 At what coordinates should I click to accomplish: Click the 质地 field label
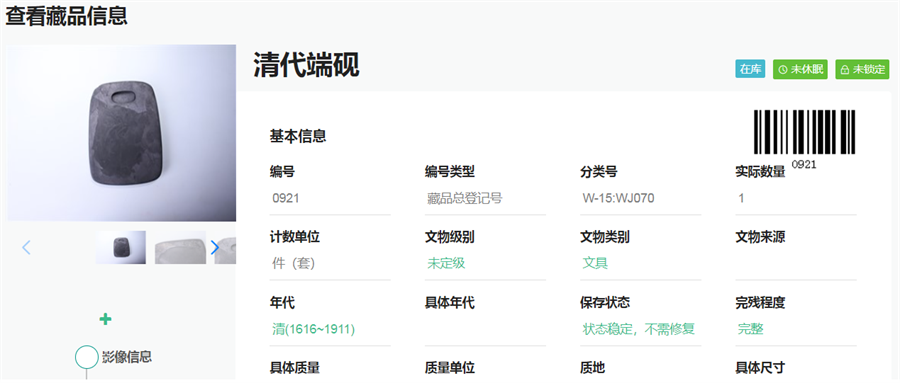click(592, 368)
